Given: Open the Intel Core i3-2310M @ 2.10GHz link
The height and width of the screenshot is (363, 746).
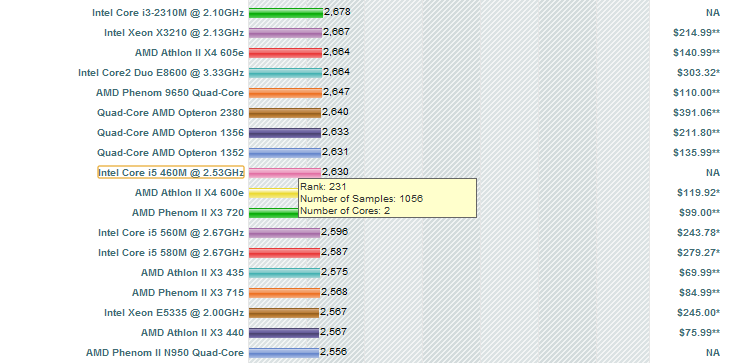Looking at the screenshot, I should click(168, 13).
